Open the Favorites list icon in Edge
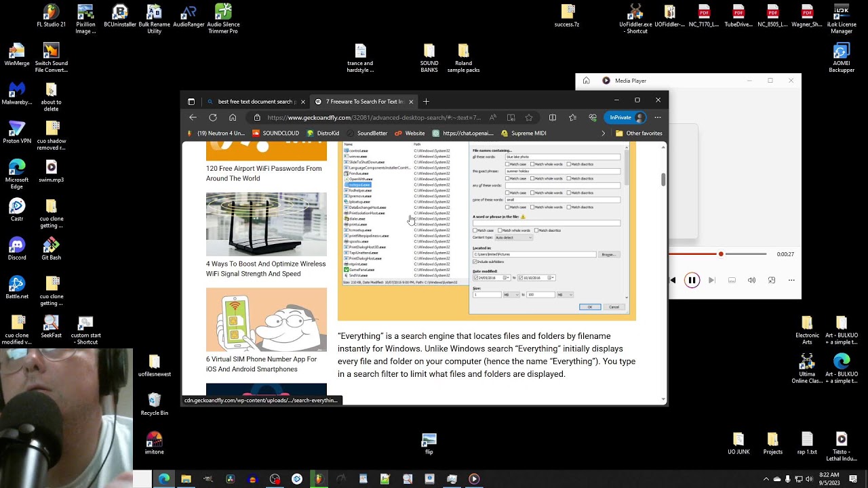The height and width of the screenshot is (488, 868). tap(573, 117)
